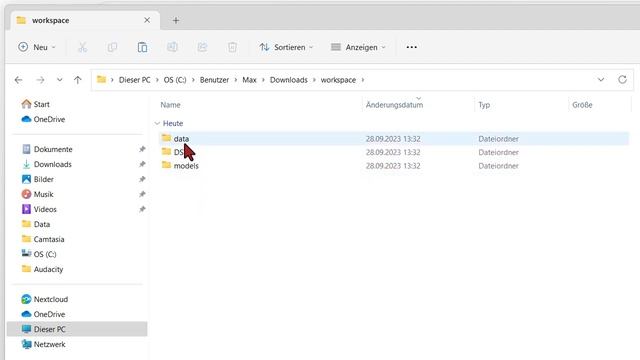The image size is (640, 360).
Task: Refresh the folder view
Action: tap(622, 80)
